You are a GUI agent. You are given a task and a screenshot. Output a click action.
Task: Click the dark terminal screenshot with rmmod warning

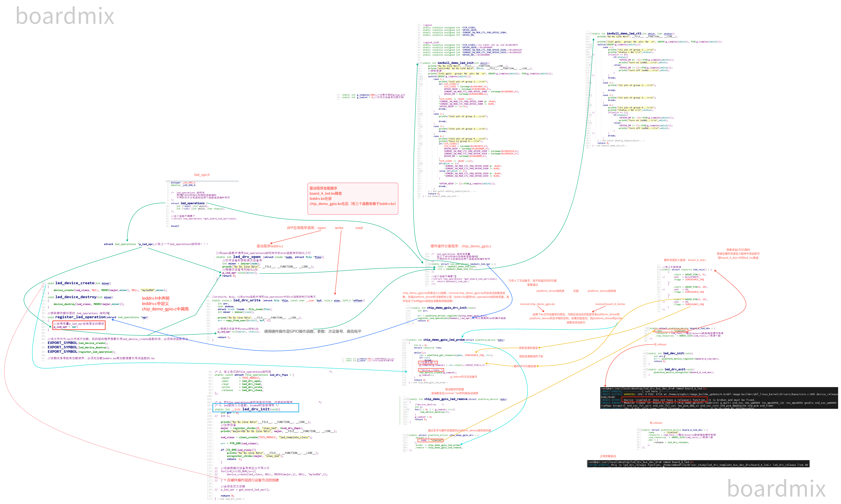tap(719, 398)
